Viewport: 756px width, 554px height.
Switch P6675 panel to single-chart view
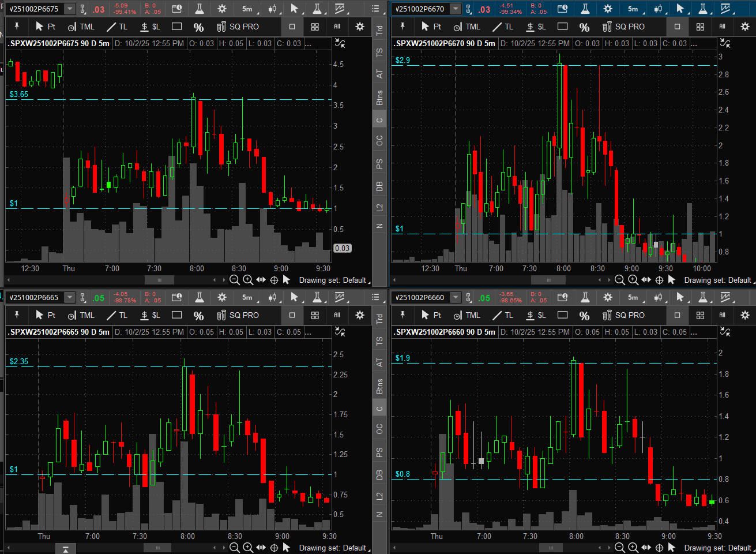292,27
